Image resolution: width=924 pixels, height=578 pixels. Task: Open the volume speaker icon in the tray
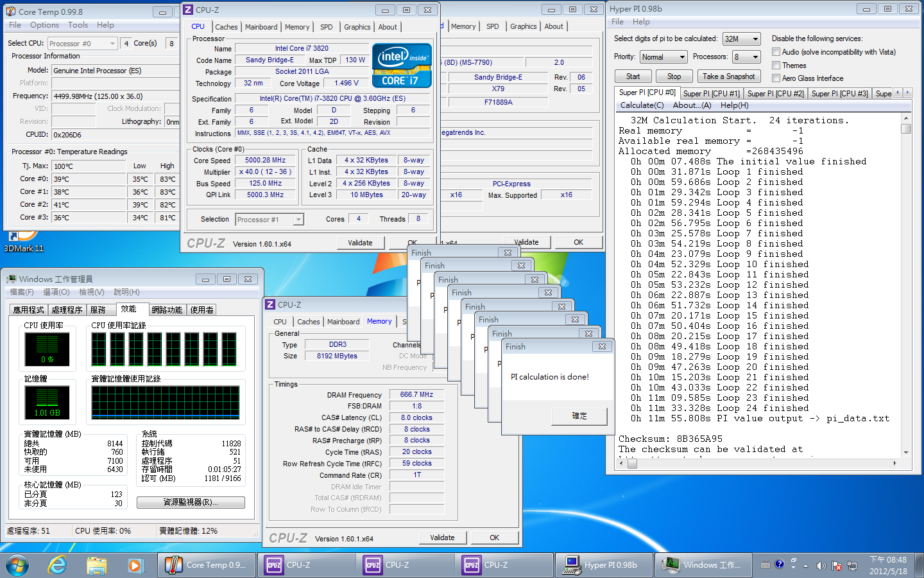pos(821,566)
